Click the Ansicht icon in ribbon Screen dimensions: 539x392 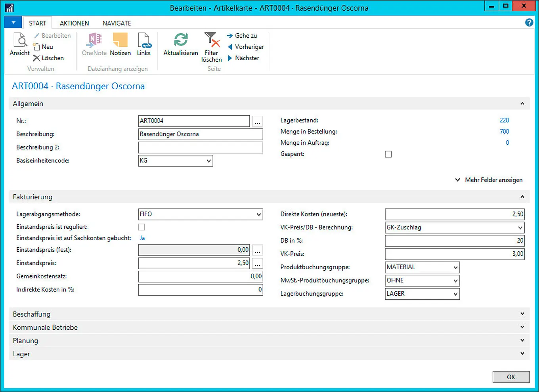tap(19, 41)
